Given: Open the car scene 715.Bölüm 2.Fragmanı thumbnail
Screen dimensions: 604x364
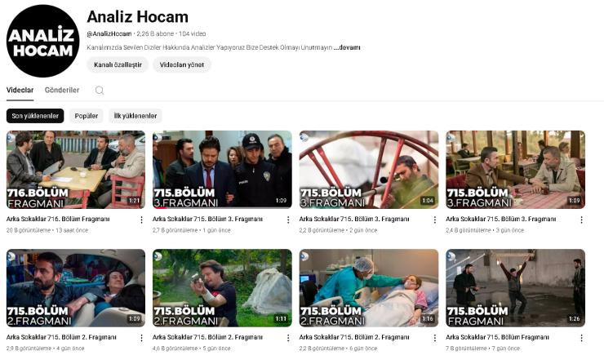Looking at the screenshot, I should [x=76, y=288].
